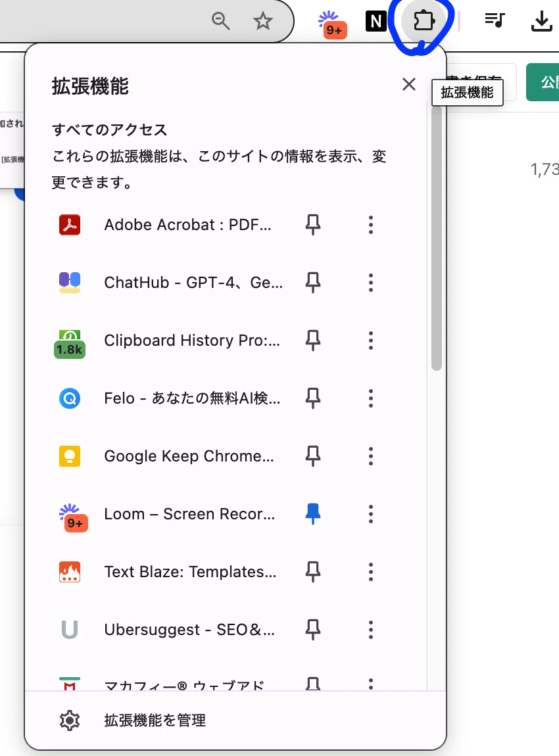This screenshot has width=559, height=756.
Task: Select Loom – Screen Recor... entry
Action: coord(189,514)
